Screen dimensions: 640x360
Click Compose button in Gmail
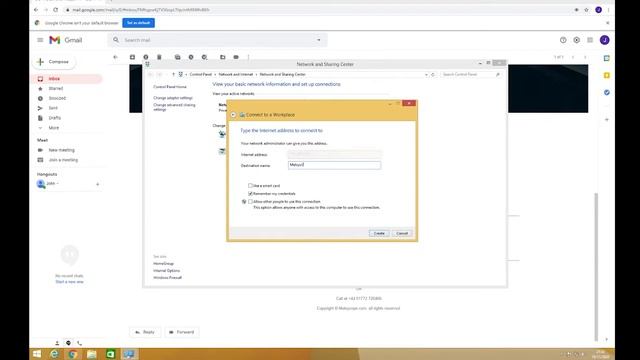click(54, 62)
